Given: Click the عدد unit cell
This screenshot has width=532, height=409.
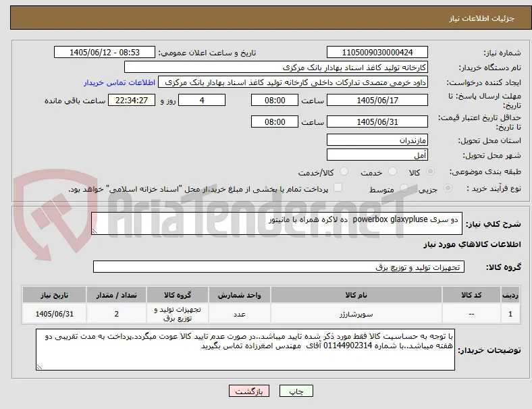Looking at the screenshot, I should [240, 314].
